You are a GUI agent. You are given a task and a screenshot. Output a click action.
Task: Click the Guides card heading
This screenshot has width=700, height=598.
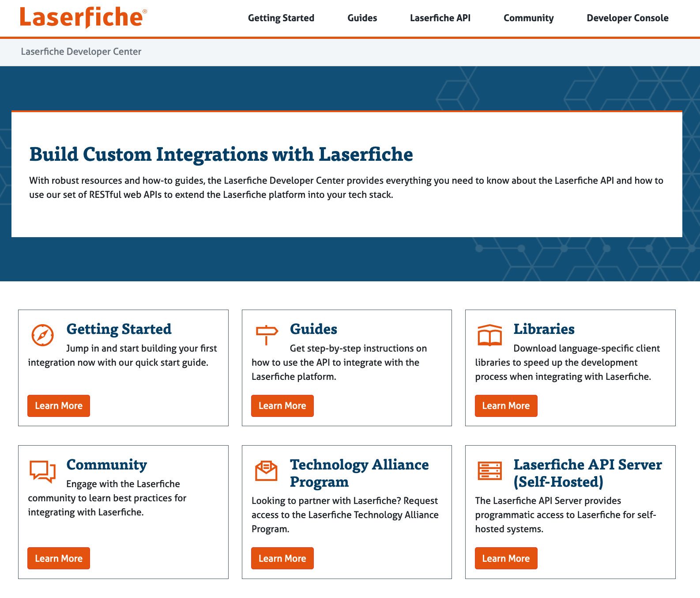coord(313,329)
